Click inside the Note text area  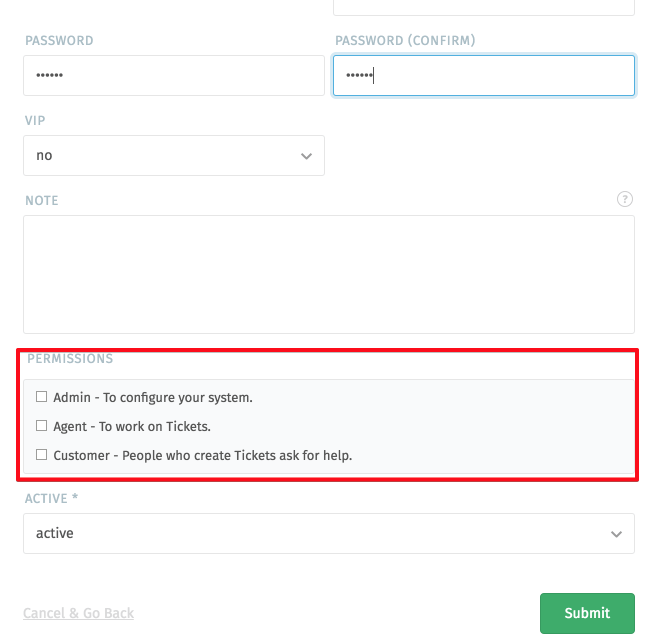(x=329, y=274)
